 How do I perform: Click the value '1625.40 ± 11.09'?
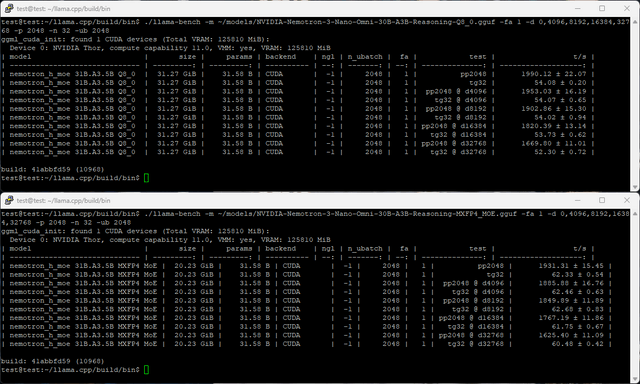[571, 335]
